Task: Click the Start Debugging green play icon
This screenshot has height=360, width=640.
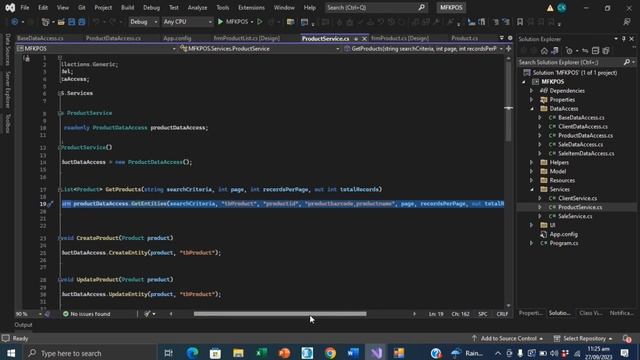Action: 220,22
